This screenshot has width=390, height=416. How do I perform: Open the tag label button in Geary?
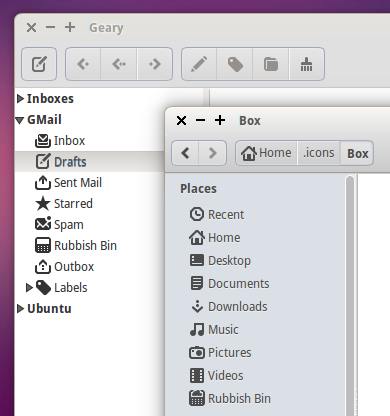235,64
